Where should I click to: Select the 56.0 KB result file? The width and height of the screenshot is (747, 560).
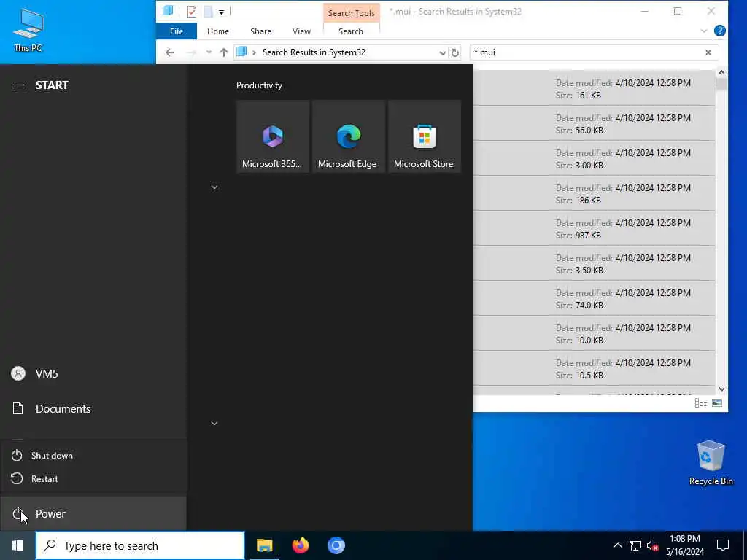(594, 124)
